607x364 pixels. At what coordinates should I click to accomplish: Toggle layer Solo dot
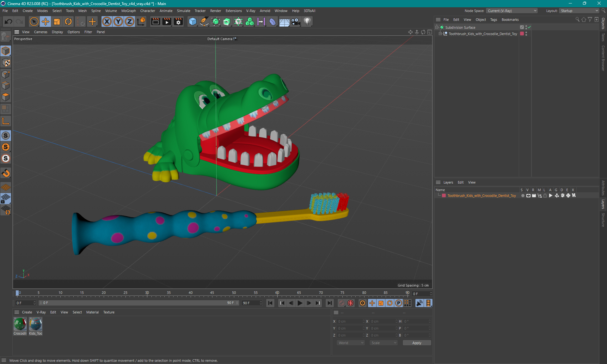point(523,196)
